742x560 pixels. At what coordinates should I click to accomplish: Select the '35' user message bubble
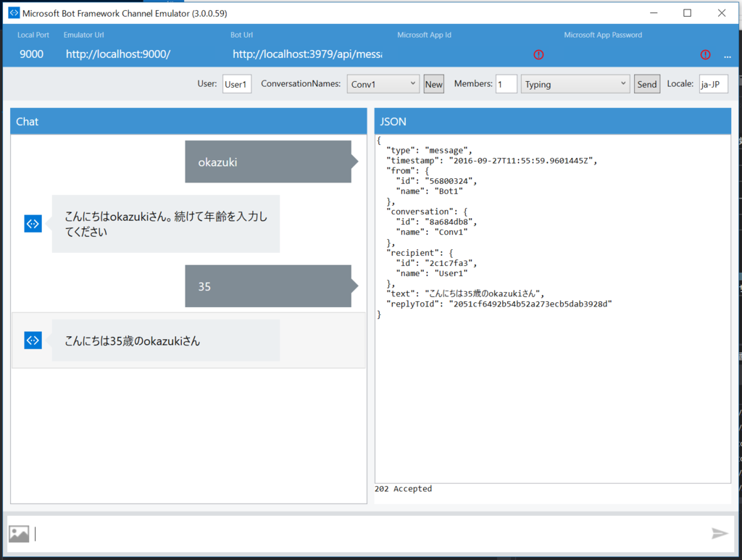click(268, 286)
